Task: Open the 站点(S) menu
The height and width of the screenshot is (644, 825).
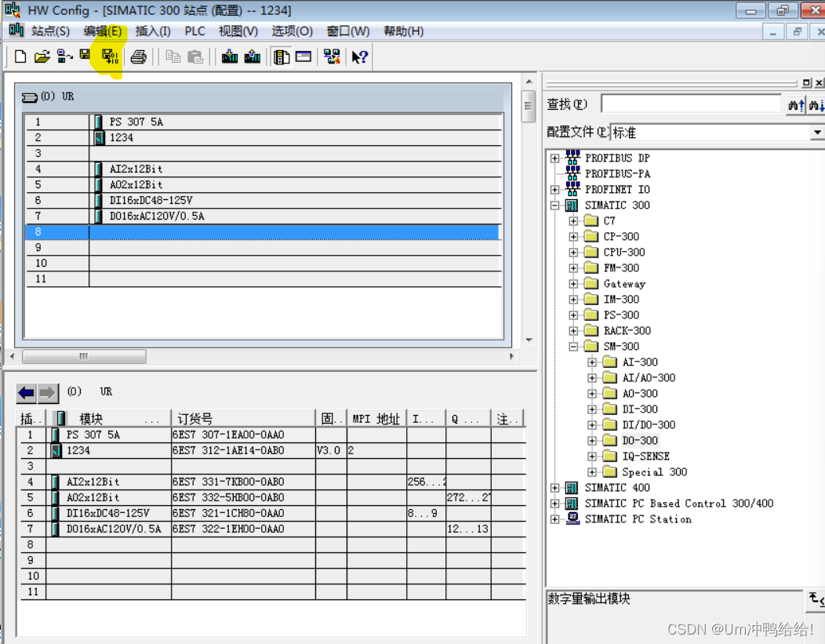Action: pos(50,31)
